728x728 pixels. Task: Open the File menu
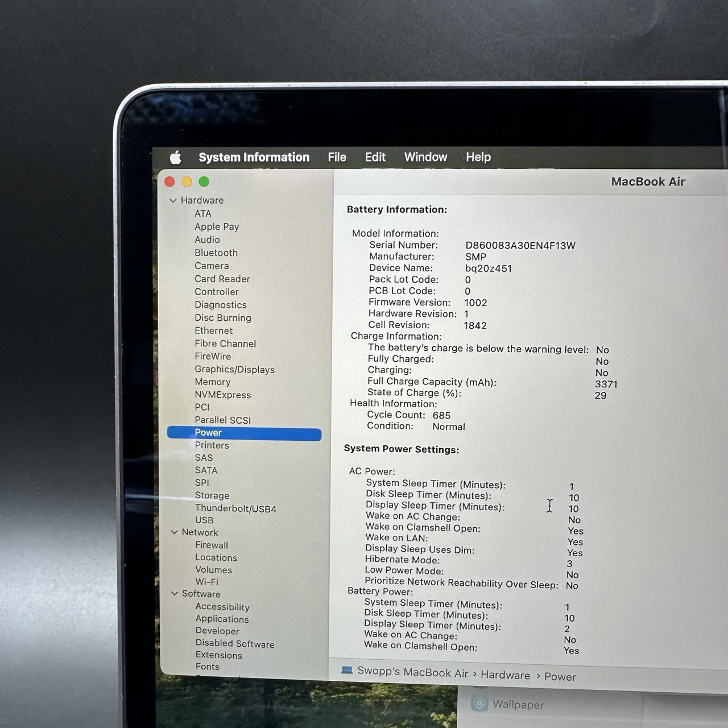337,157
